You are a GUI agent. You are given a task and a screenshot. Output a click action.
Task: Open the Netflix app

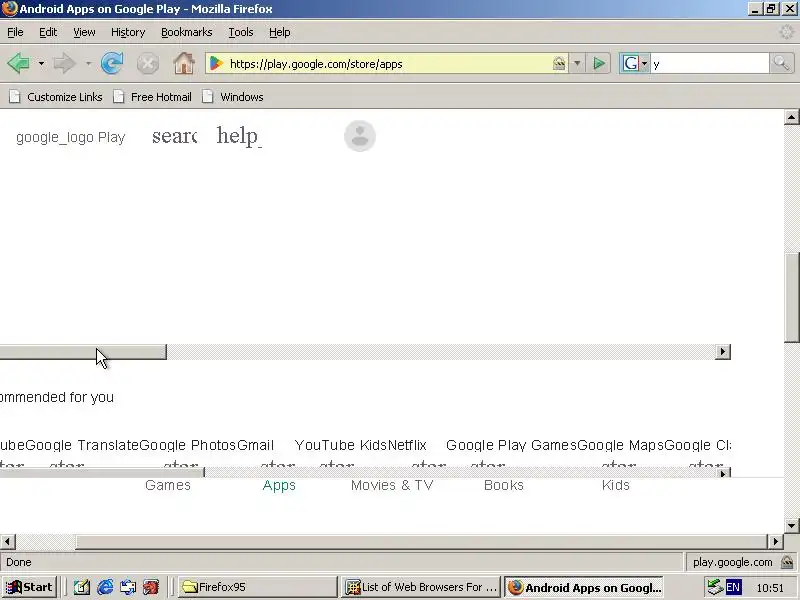(407, 445)
